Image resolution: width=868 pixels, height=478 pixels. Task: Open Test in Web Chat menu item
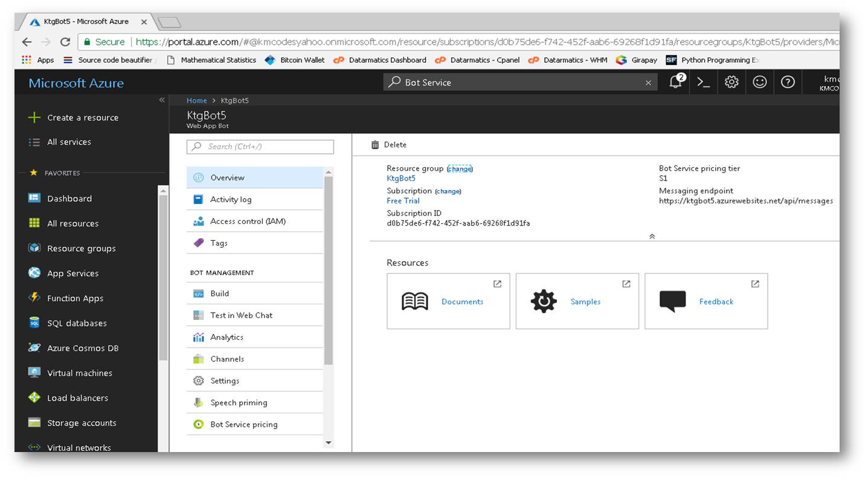[241, 315]
